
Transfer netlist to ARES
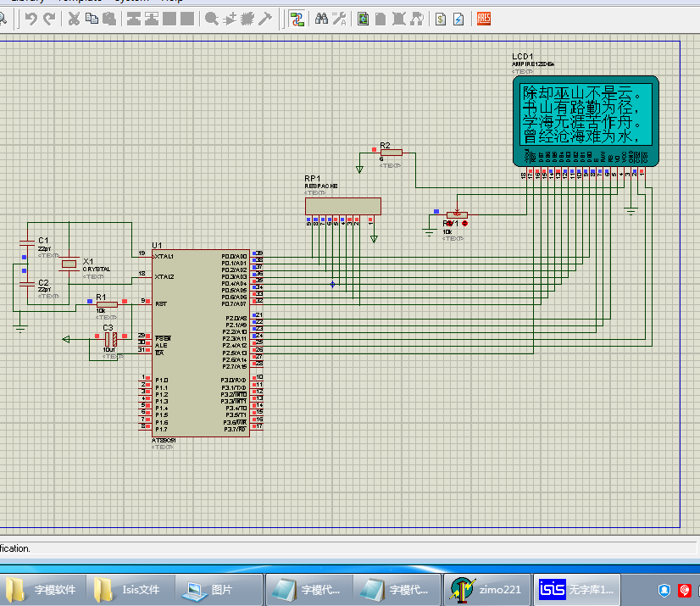pyautogui.click(x=484, y=19)
